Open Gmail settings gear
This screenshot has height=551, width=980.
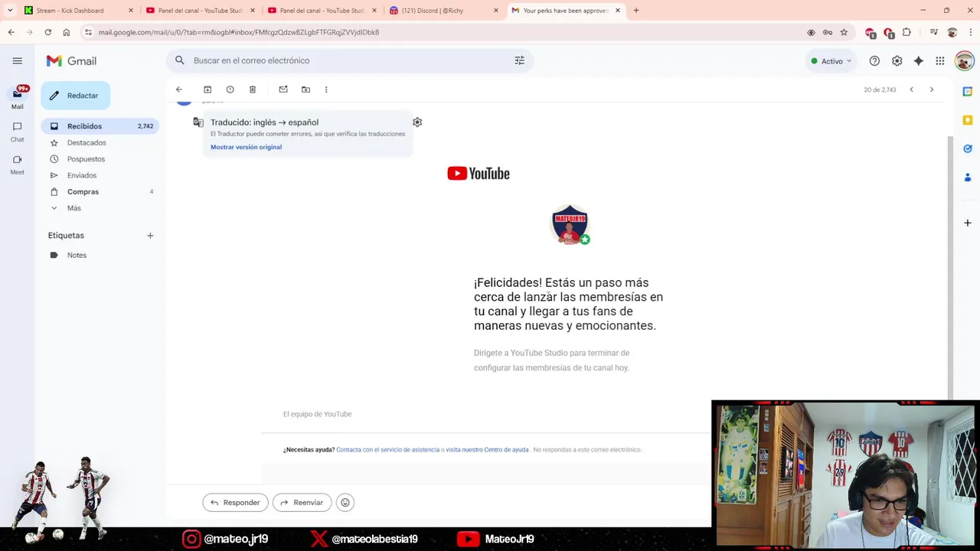coord(897,61)
